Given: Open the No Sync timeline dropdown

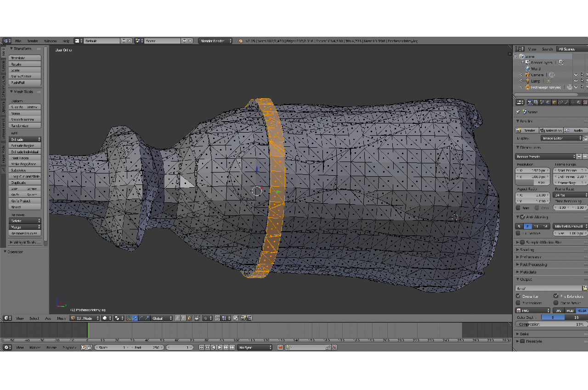Looking at the screenshot, I should point(255,347).
